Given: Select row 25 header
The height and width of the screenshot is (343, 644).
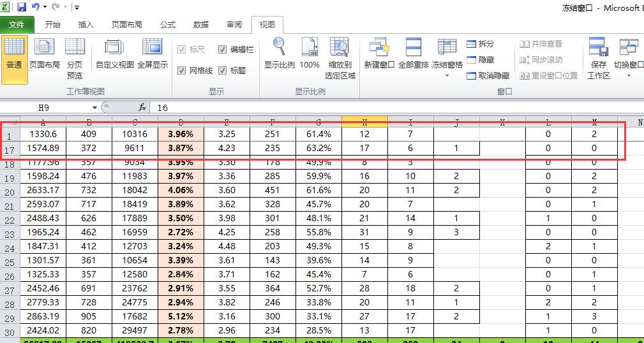Looking at the screenshot, I should (x=10, y=261).
